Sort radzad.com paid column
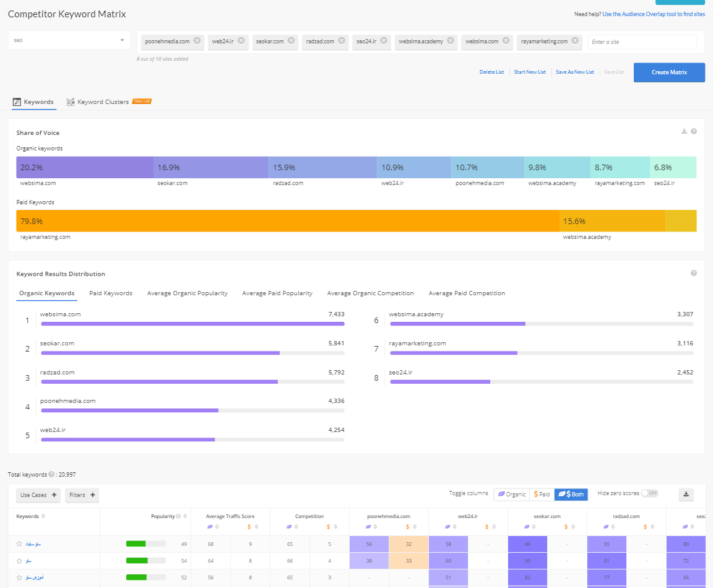713x588 pixels. (652, 527)
